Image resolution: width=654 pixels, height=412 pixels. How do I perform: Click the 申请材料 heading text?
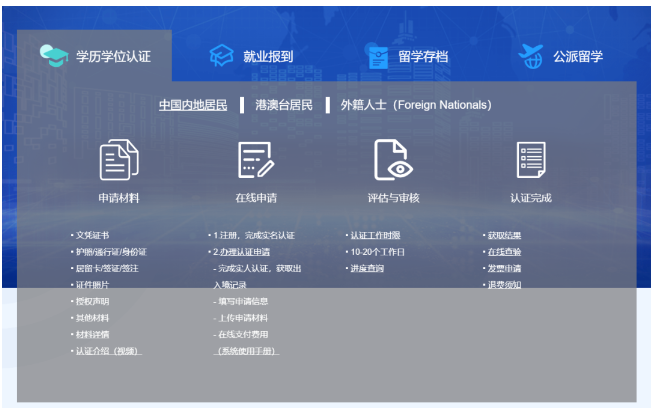119,198
